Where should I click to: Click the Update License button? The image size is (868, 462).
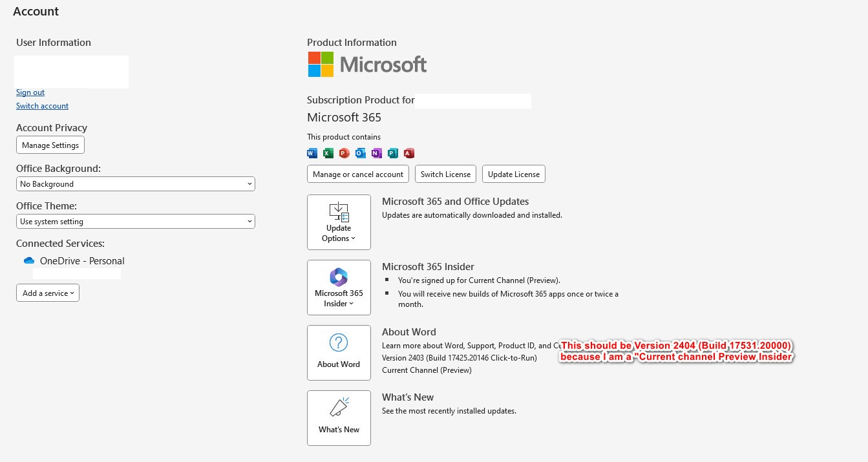point(514,174)
